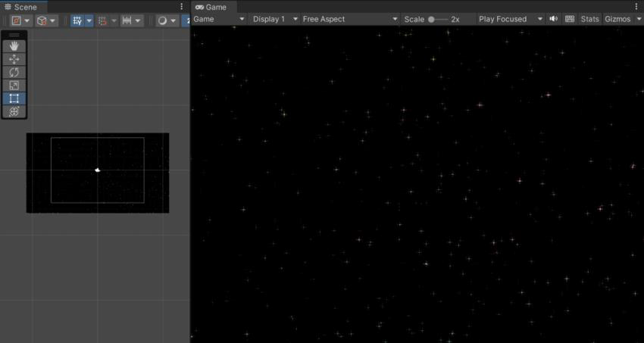Toggle Gizmos in Game view

coord(617,19)
